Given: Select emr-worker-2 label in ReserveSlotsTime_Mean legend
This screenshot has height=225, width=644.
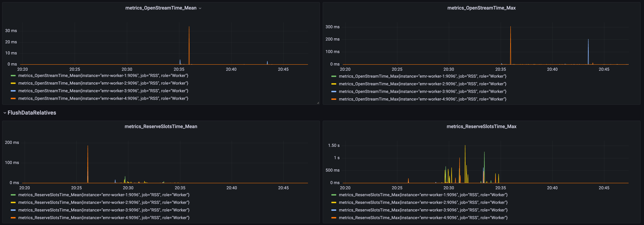Looking at the screenshot, I should pyautogui.click(x=104, y=202).
